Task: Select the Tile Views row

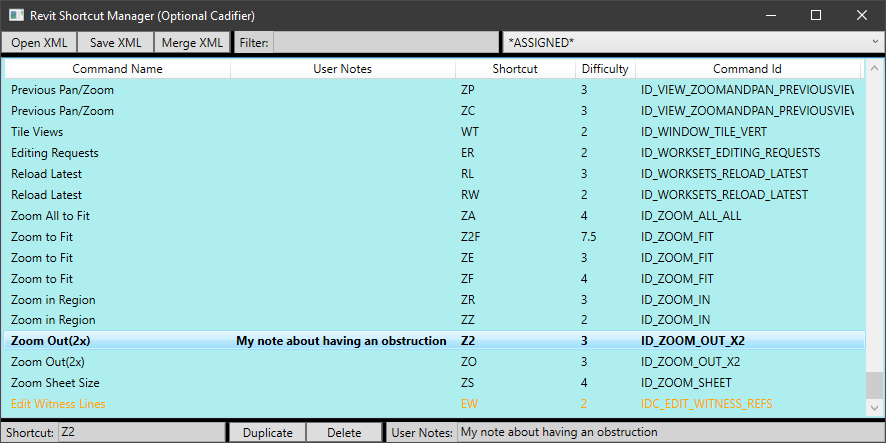Action: (x=435, y=132)
